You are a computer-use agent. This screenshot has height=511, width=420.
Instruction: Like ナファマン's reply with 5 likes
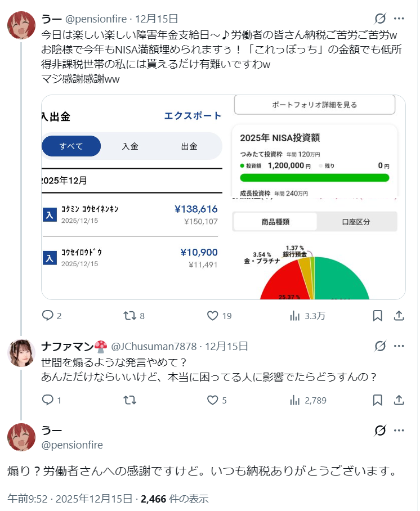pos(213,400)
